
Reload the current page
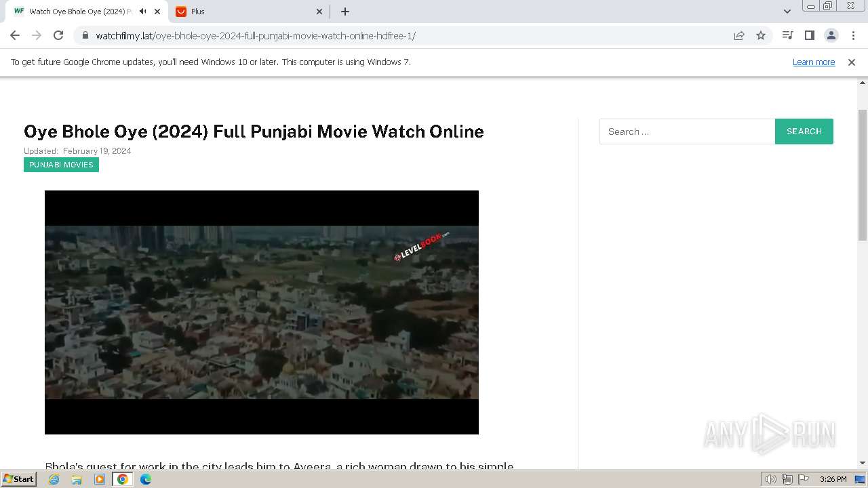[58, 35]
